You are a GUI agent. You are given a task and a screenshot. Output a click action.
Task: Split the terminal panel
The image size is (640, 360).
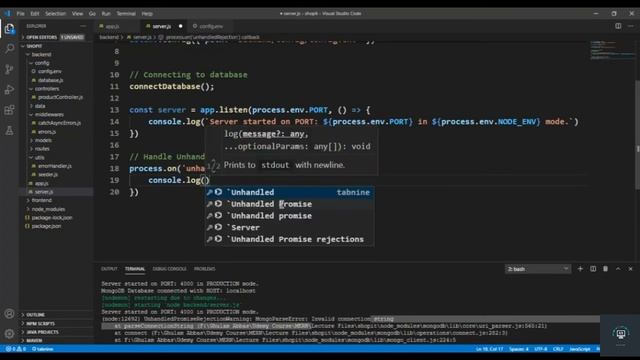[x=593, y=269]
